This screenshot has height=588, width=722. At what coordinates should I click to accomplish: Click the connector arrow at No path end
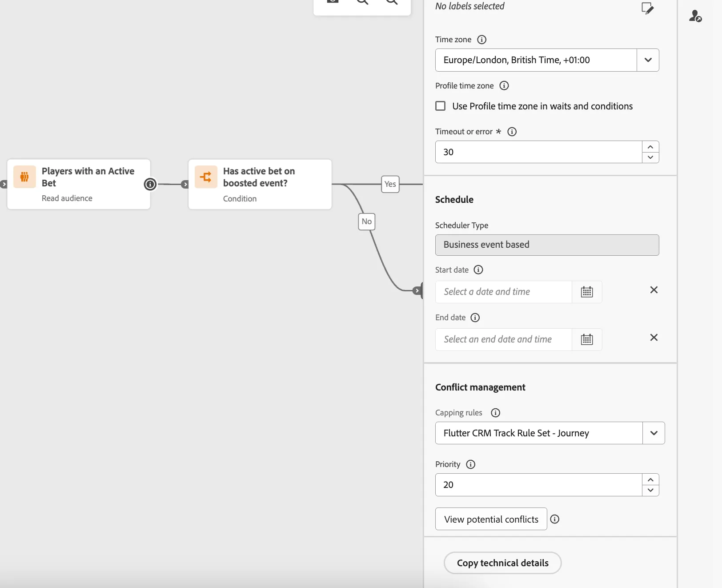pyautogui.click(x=417, y=291)
